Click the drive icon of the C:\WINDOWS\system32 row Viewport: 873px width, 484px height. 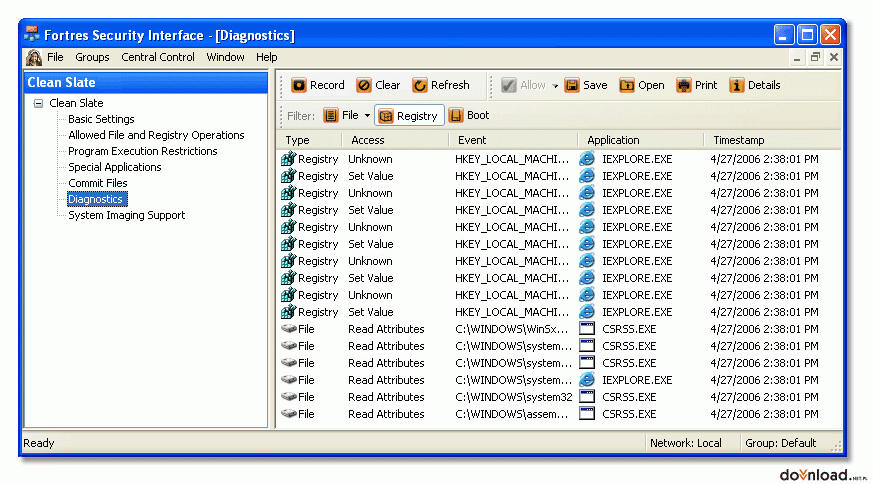[x=288, y=397]
